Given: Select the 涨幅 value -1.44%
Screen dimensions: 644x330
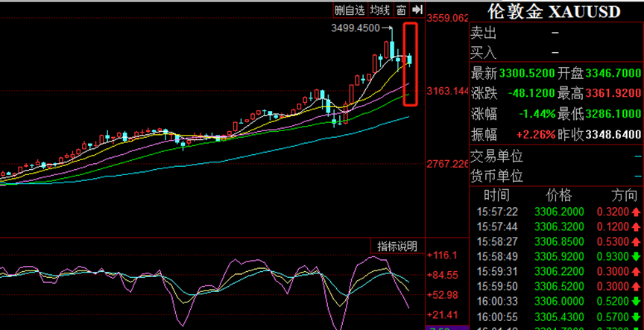Looking at the screenshot, I should (537, 113).
